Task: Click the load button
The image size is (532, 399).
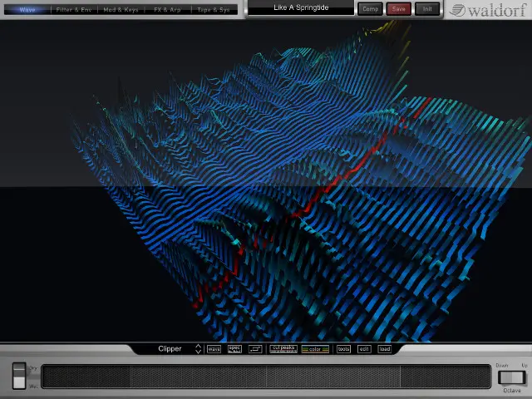Action: pos(385,349)
